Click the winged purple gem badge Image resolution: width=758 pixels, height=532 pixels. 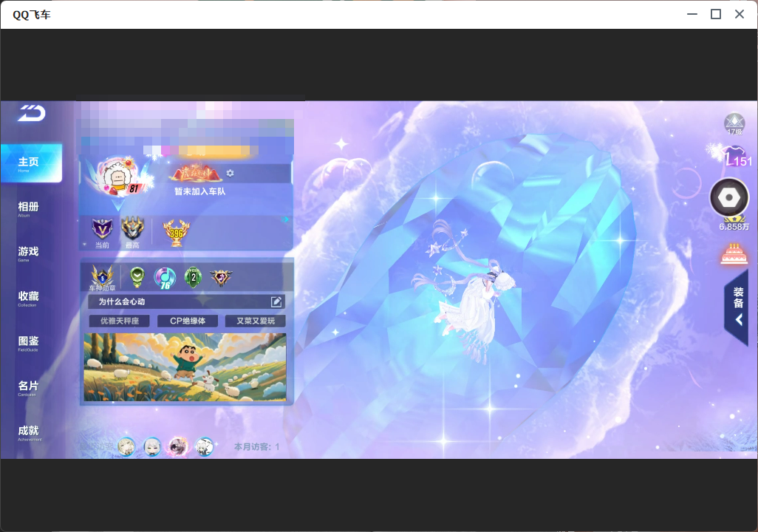pyautogui.click(x=221, y=278)
